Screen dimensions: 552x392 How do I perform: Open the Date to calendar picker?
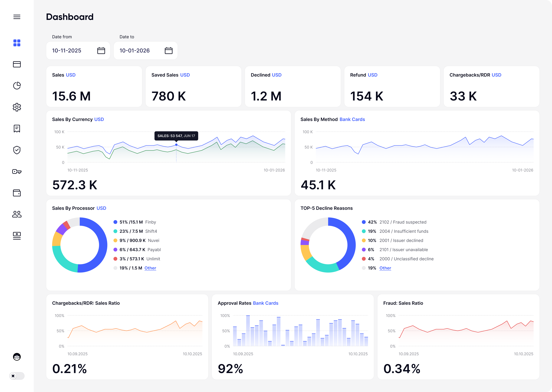point(168,50)
